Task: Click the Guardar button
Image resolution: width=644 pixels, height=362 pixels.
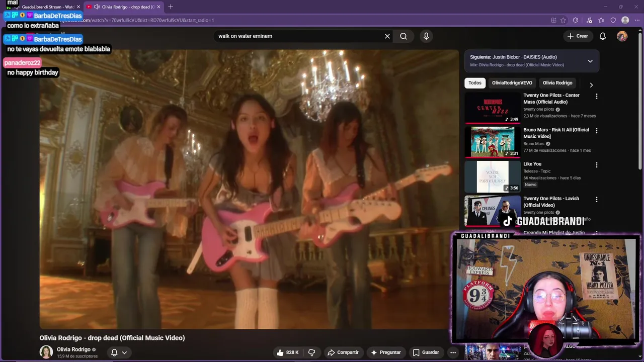Action: coord(426,352)
